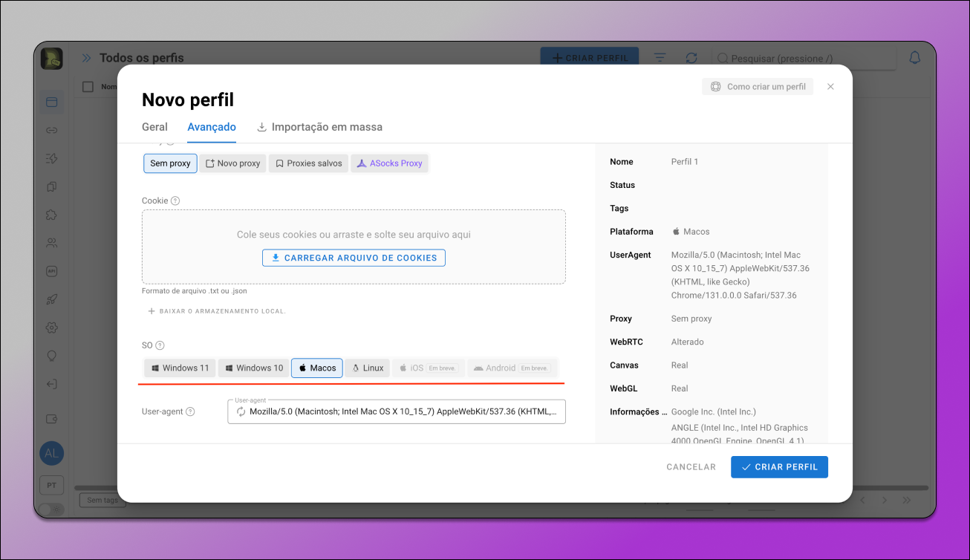
Task: Click the iOS Em breve option
Action: tap(429, 368)
